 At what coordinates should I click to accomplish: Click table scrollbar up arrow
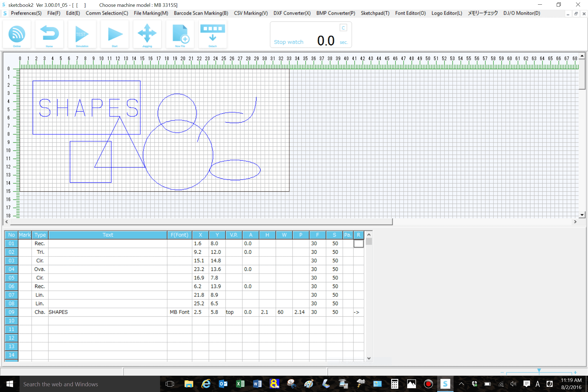[x=369, y=235]
